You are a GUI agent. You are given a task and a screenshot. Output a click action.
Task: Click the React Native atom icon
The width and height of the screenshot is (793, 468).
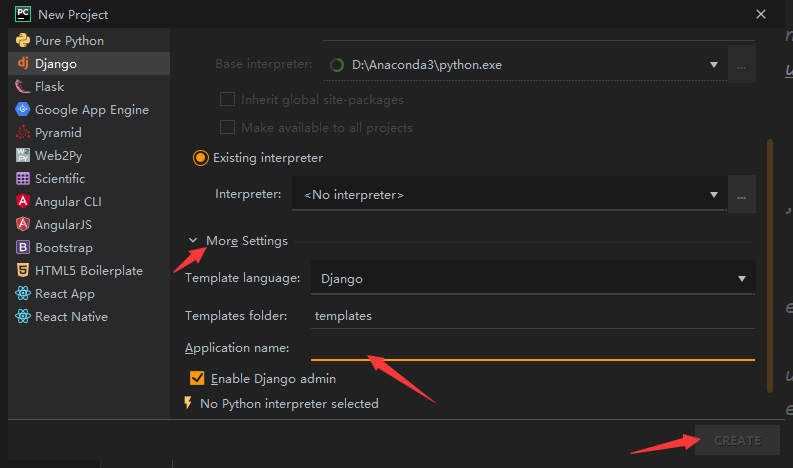click(x=23, y=316)
